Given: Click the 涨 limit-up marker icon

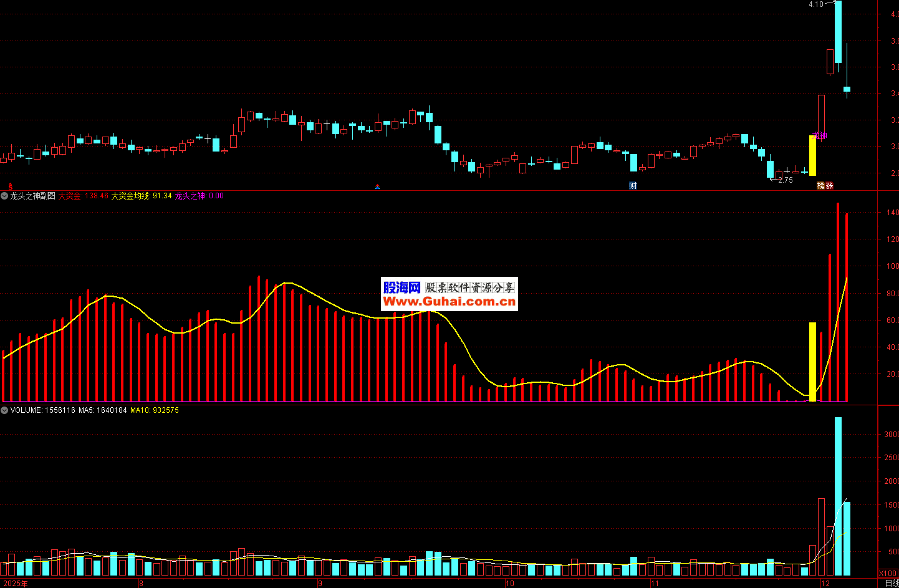Looking at the screenshot, I should [x=829, y=186].
